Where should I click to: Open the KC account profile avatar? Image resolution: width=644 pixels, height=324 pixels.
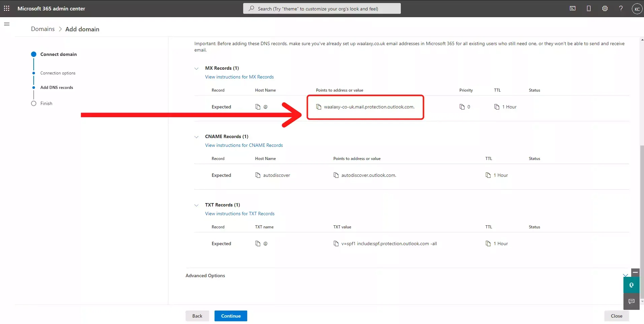tap(637, 9)
